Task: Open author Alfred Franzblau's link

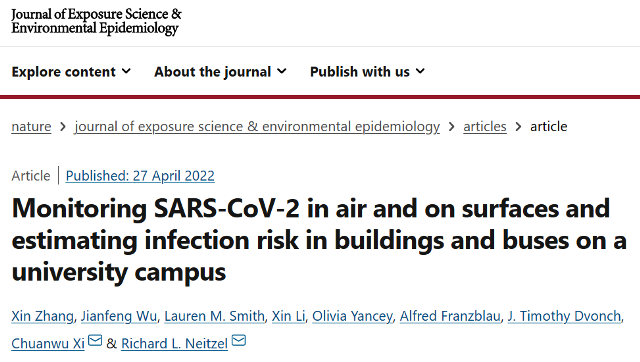Action: pos(450,316)
